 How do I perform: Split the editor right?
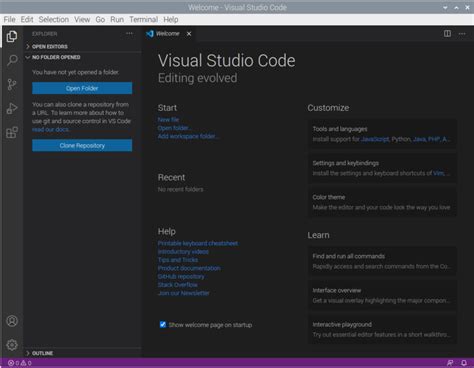447,34
